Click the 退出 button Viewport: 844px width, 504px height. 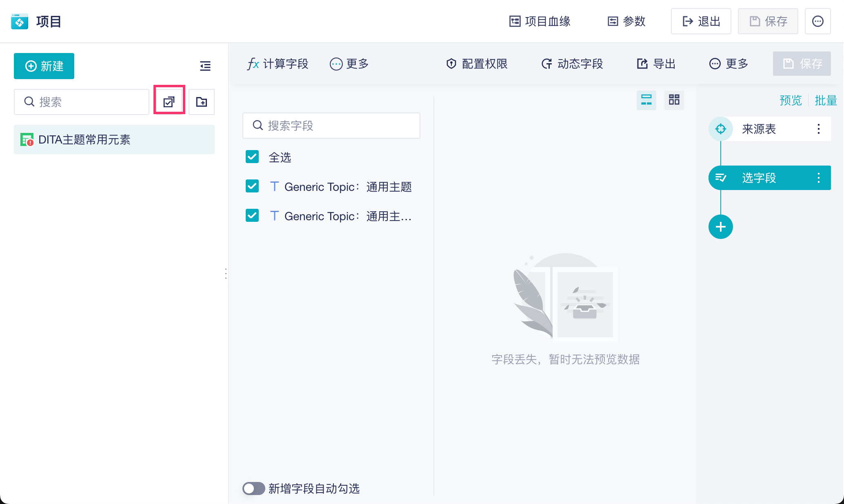[701, 21]
